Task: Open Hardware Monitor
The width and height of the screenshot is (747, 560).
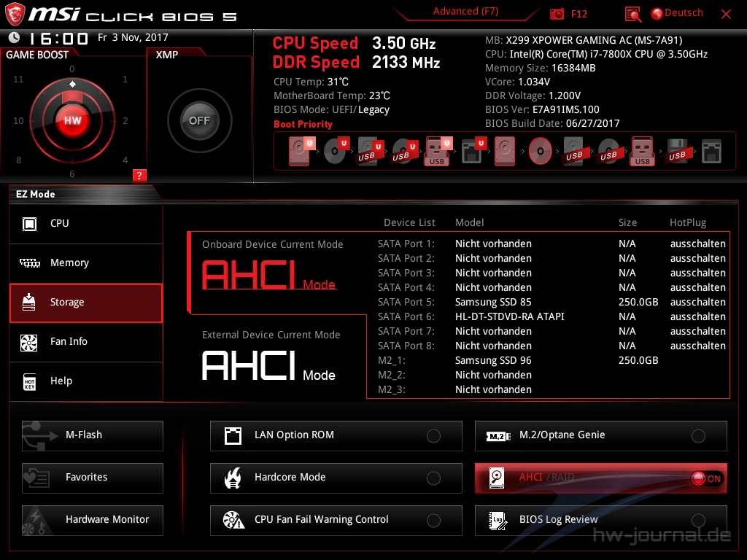Action: click(93, 521)
